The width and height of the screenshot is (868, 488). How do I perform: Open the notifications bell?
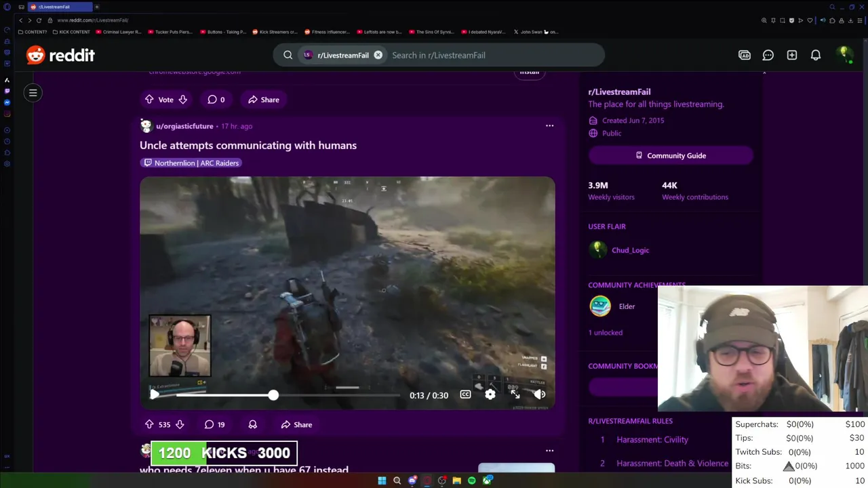click(x=816, y=55)
